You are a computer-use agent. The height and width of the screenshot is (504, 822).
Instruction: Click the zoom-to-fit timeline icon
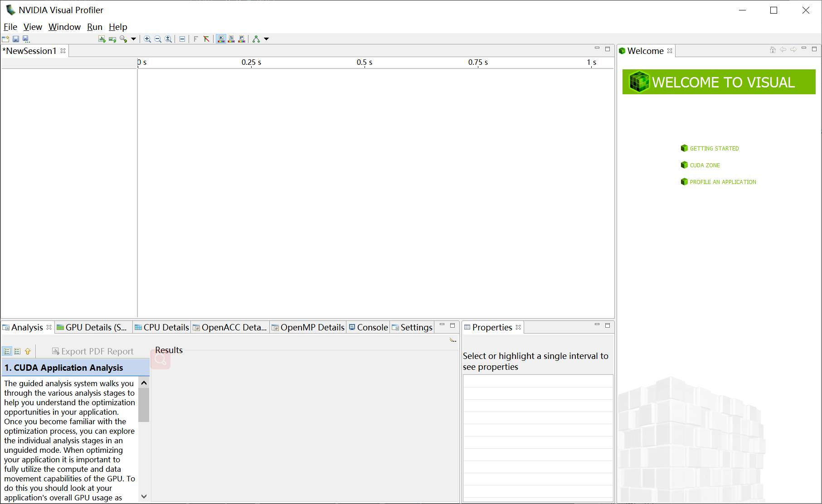point(168,39)
